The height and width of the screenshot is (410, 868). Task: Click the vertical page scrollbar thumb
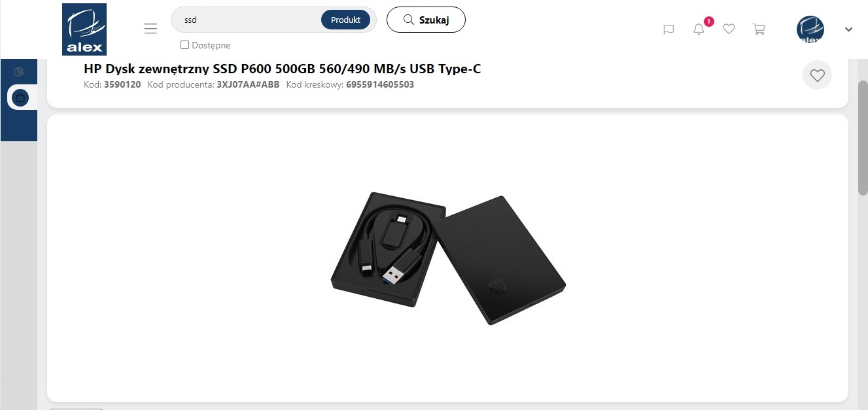(863, 137)
